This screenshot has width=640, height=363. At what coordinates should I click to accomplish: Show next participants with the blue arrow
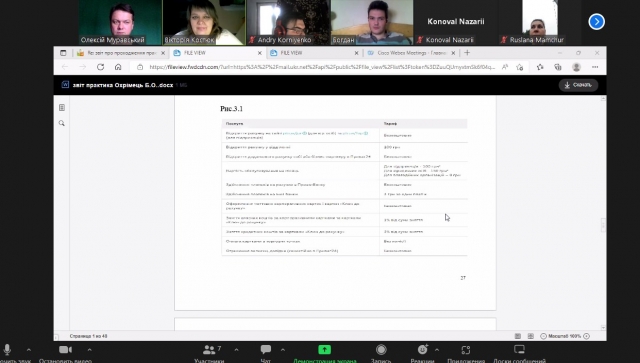[x=596, y=22]
